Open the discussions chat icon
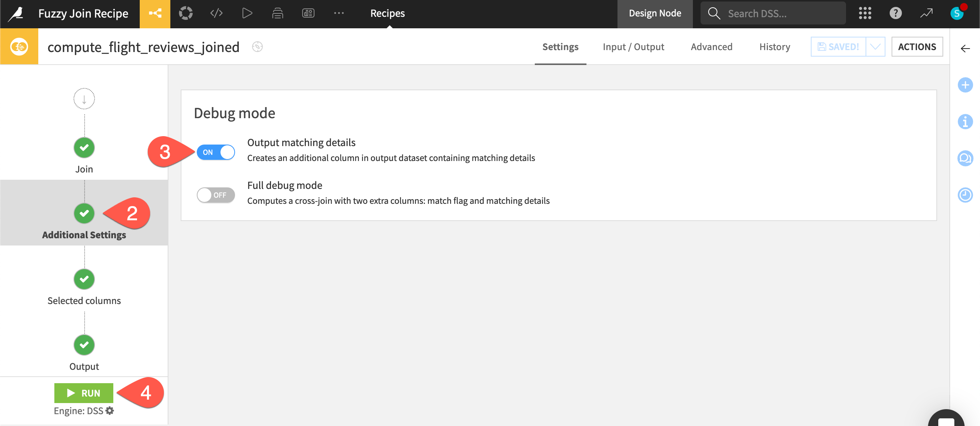 click(x=965, y=158)
